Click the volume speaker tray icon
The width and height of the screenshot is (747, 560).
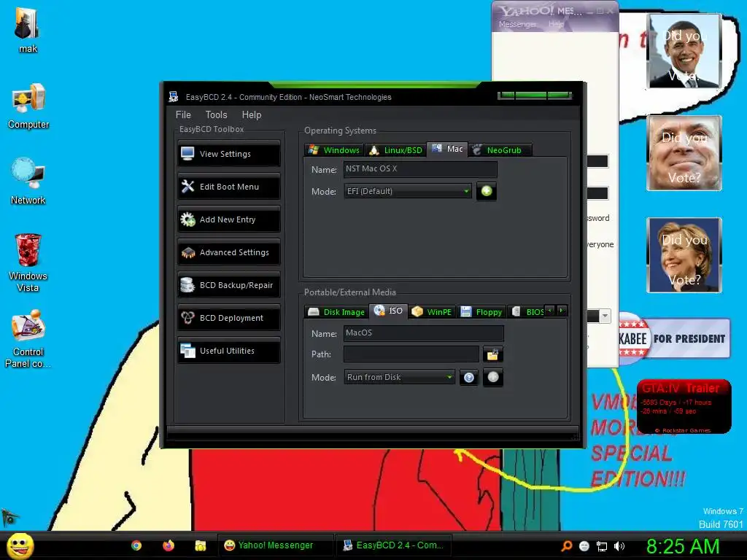pos(619,546)
